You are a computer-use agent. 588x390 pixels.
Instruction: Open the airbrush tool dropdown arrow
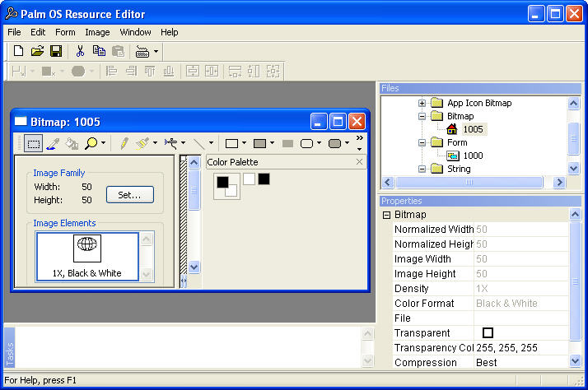coord(183,142)
